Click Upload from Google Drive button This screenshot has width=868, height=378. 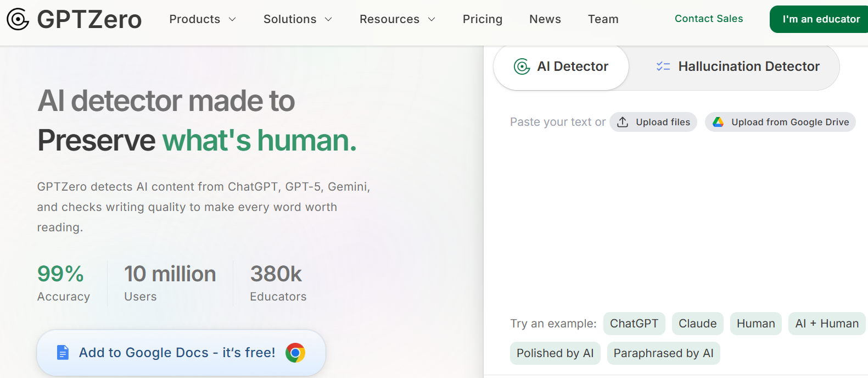coord(780,122)
